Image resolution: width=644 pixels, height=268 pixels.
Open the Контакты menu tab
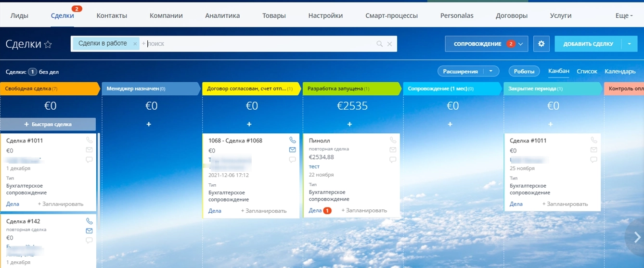pos(112,15)
